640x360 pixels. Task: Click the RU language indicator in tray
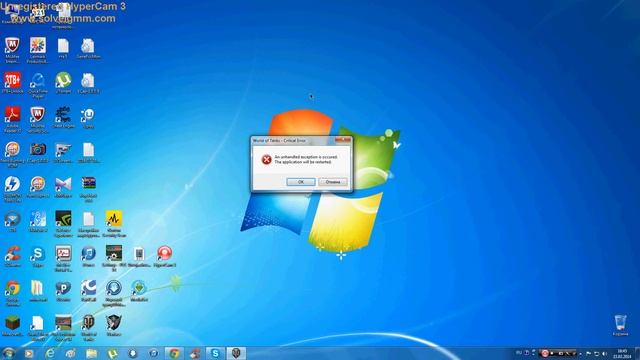(519, 353)
